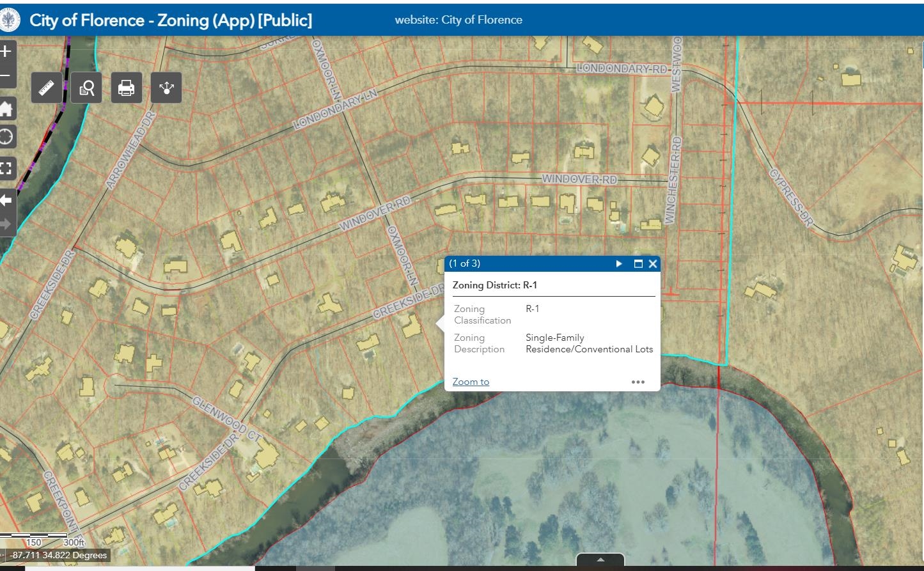Image resolution: width=924 pixels, height=571 pixels.
Task: Open the Share widget
Action: click(x=166, y=88)
